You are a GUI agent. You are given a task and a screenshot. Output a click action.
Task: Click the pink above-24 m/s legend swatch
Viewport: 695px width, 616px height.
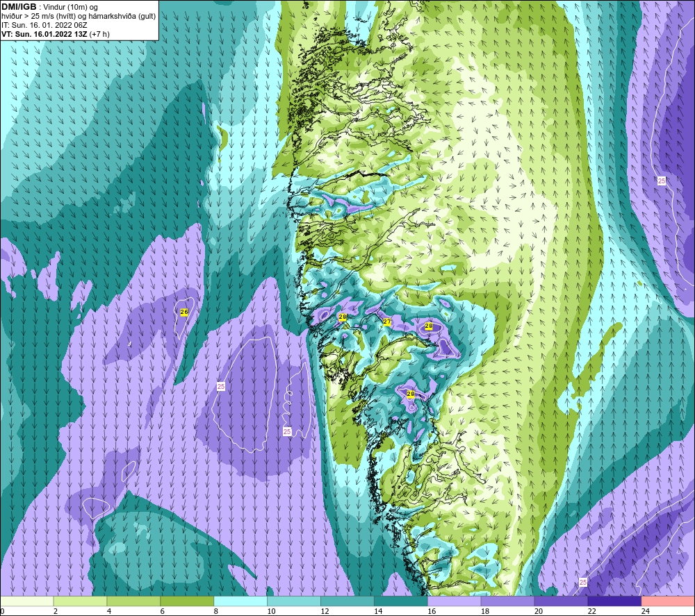(x=668, y=601)
